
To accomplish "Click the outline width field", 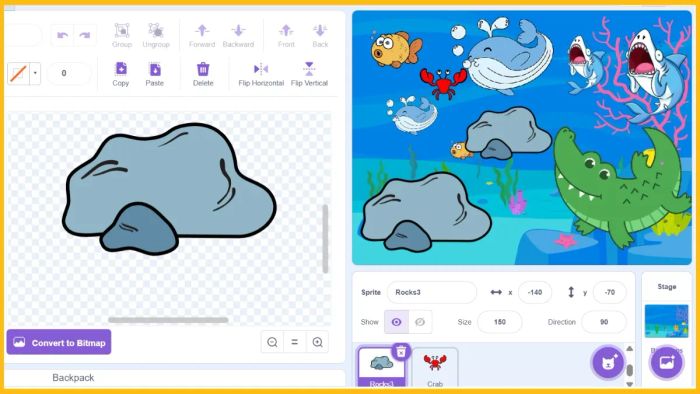I will tap(68, 73).
